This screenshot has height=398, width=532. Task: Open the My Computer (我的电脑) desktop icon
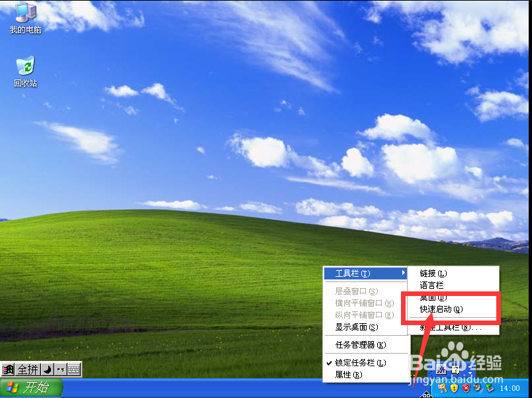click(25, 18)
